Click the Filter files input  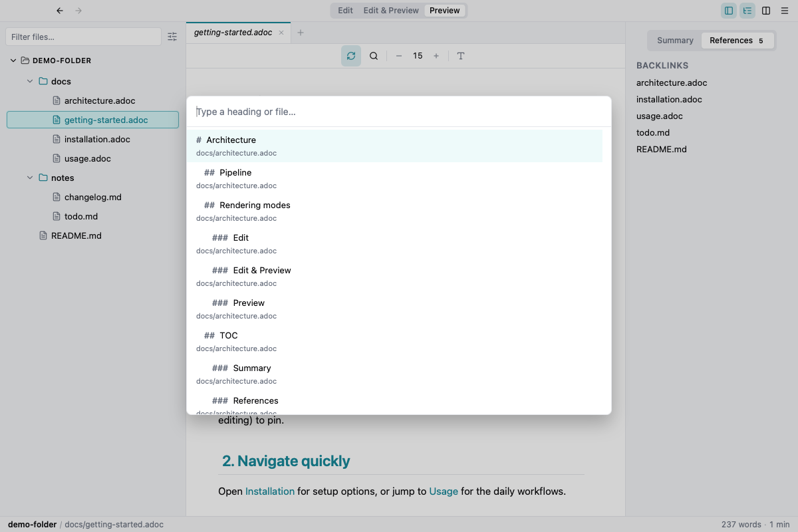coord(83,37)
